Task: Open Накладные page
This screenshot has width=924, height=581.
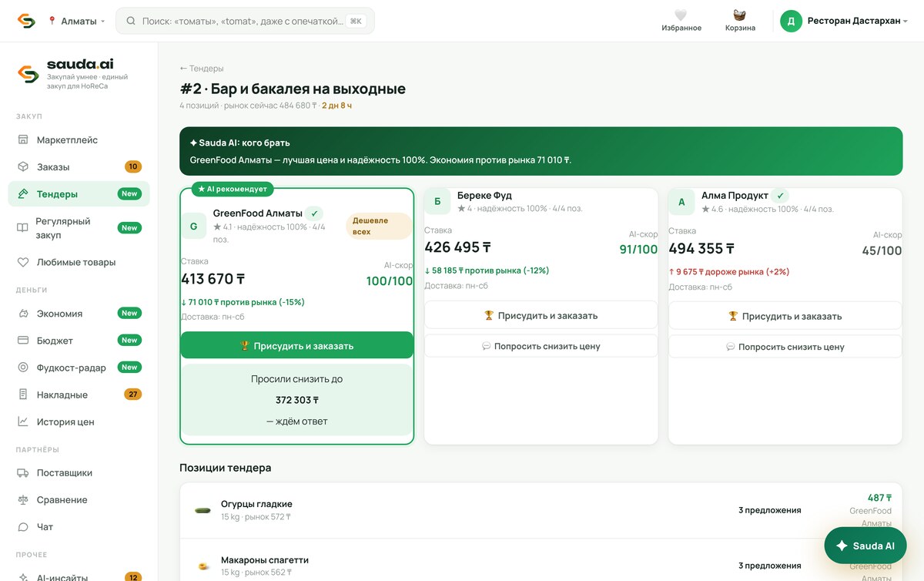Action: pyautogui.click(x=79, y=395)
